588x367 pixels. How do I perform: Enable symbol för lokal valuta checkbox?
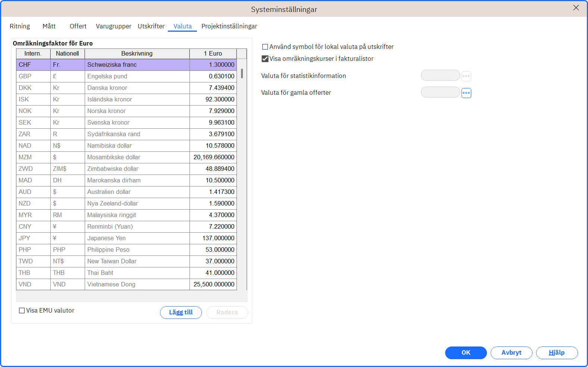pyautogui.click(x=265, y=47)
